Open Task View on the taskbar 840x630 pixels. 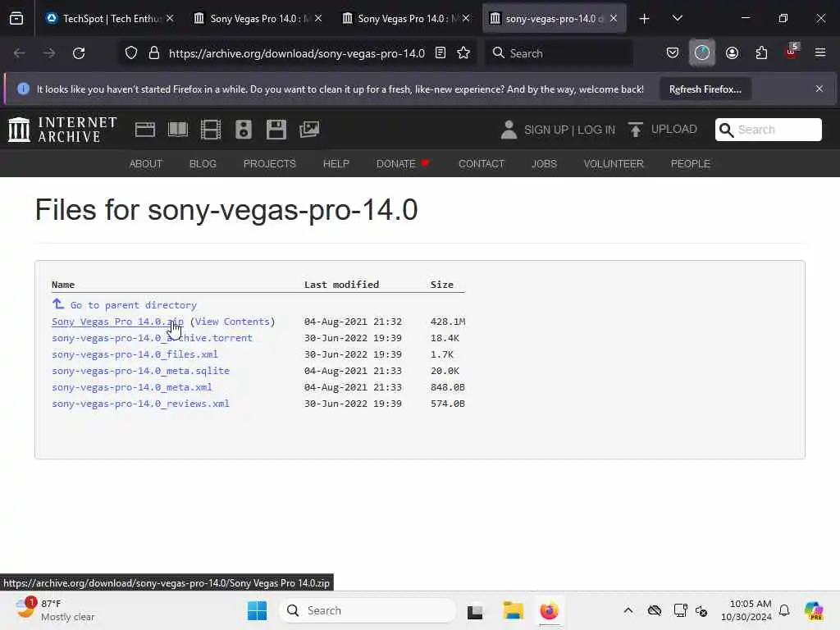(x=475, y=610)
